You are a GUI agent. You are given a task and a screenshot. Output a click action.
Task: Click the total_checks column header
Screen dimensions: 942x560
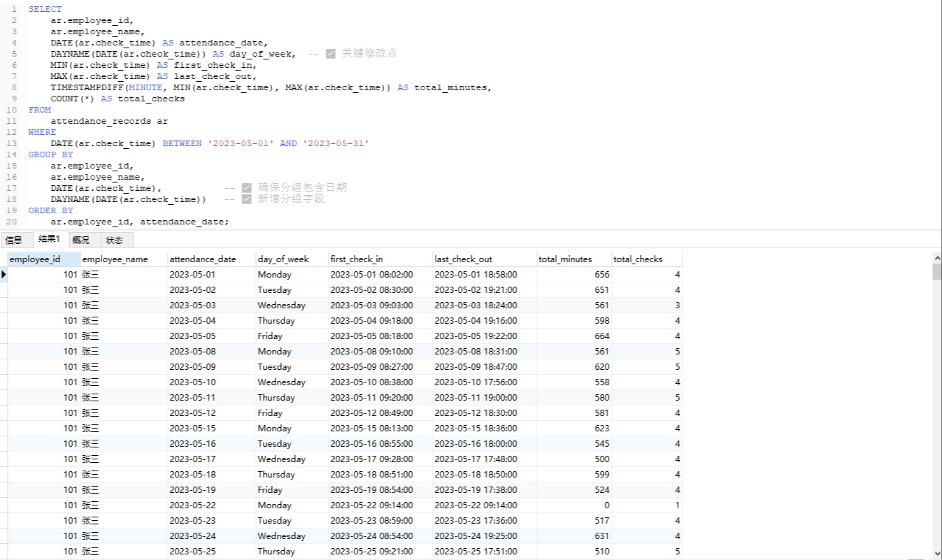(x=647, y=259)
